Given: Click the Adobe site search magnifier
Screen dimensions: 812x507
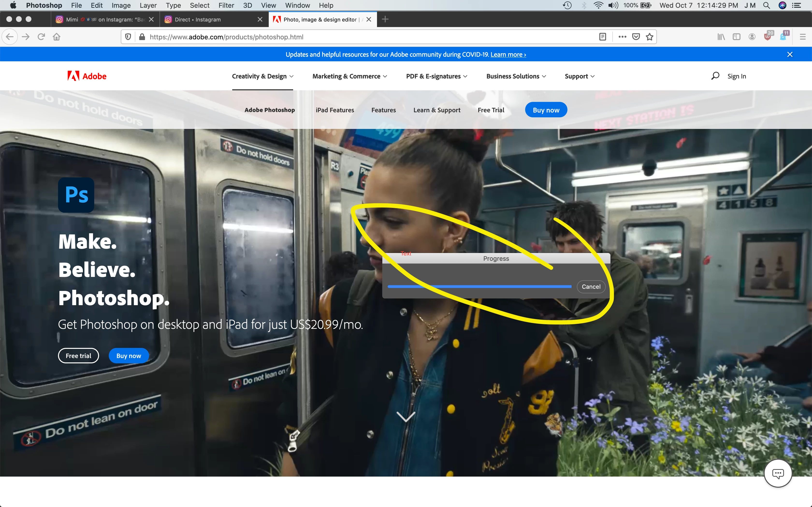Looking at the screenshot, I should click(715, 76).
